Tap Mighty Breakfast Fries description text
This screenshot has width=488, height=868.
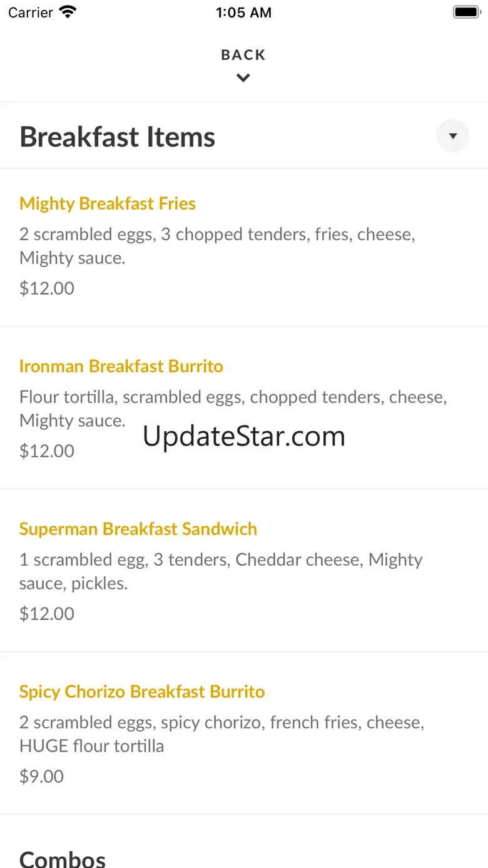click(217, 246)
